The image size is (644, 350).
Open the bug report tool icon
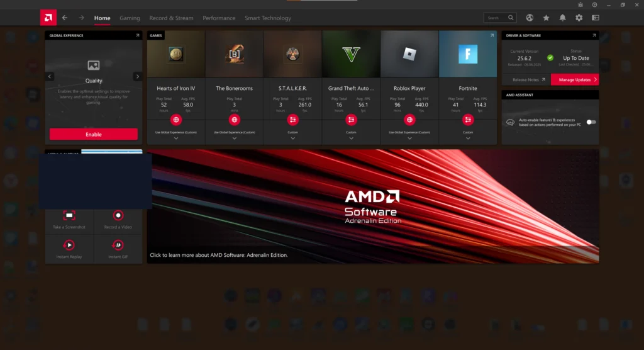coord(580,4)
